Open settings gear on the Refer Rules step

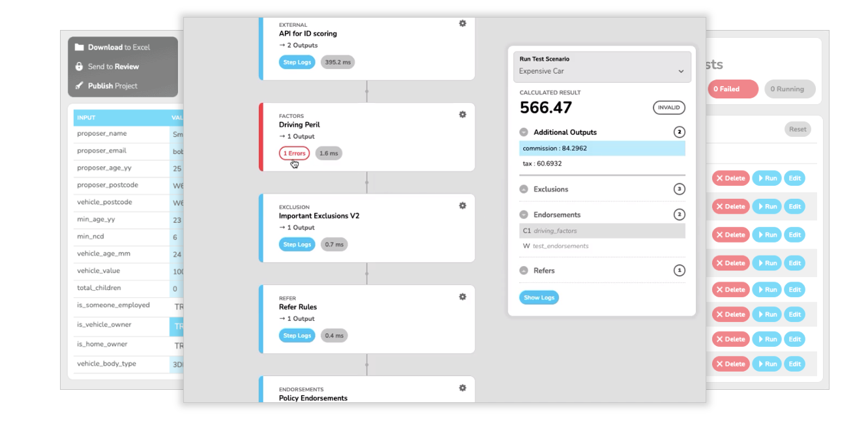pos(462,296)
